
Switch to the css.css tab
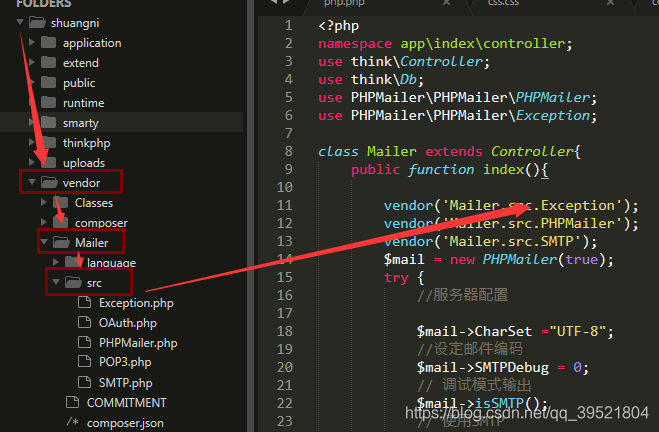503,3
